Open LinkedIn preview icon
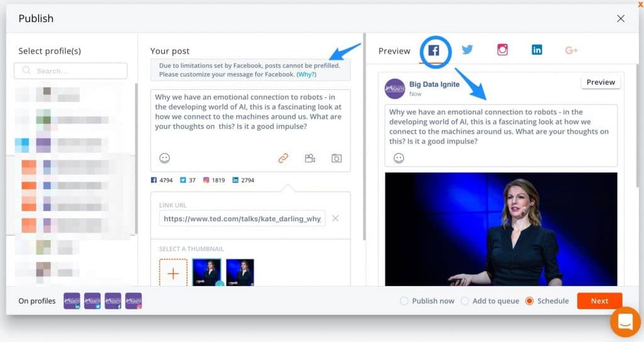 point(536,50)
